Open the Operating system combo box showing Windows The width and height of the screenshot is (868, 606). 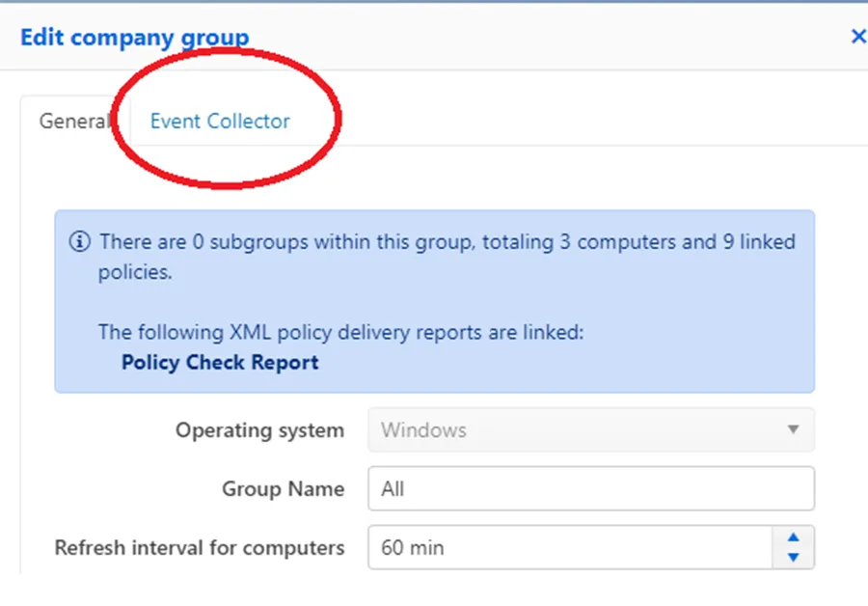point(591,429)
